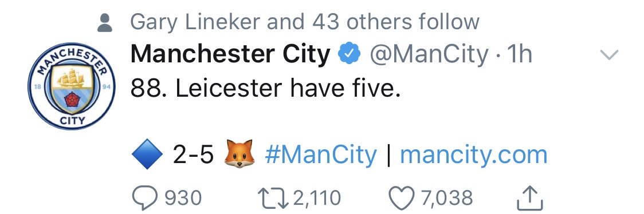Open the 1h timestamp link
Image resolution: width=644 pixels, height=214 pixels.
coord(520,55)
